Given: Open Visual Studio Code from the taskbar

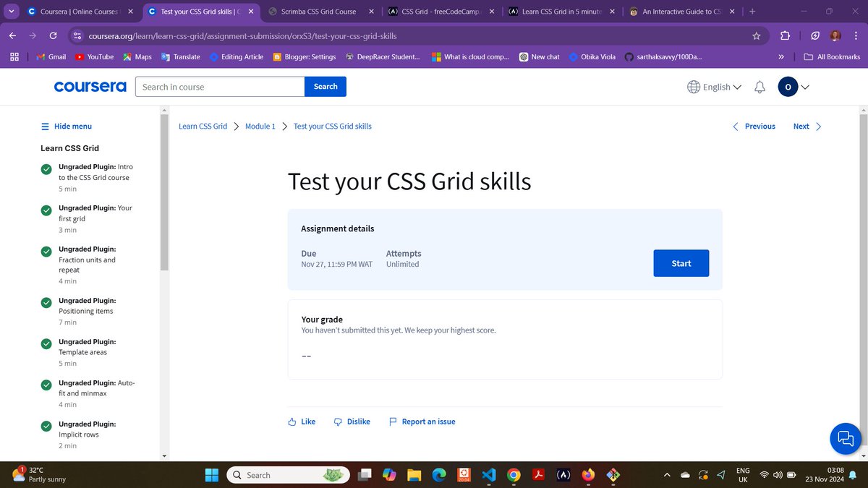Looking at the screenshot, I should (x=488, y=475).
